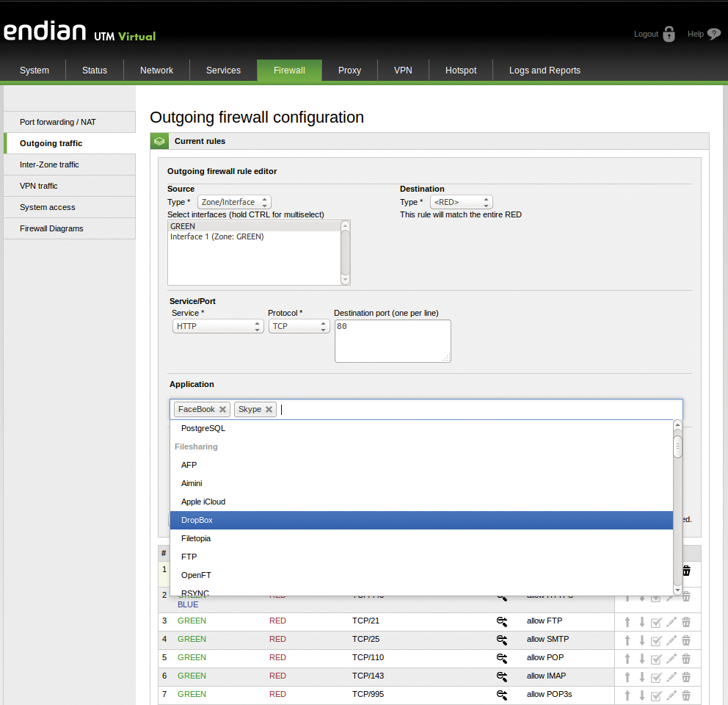The width and height of the screenshot is (728, 705).
Task: Open the Status menu tab
Action: pyautogui.click(x=95, y=70)
